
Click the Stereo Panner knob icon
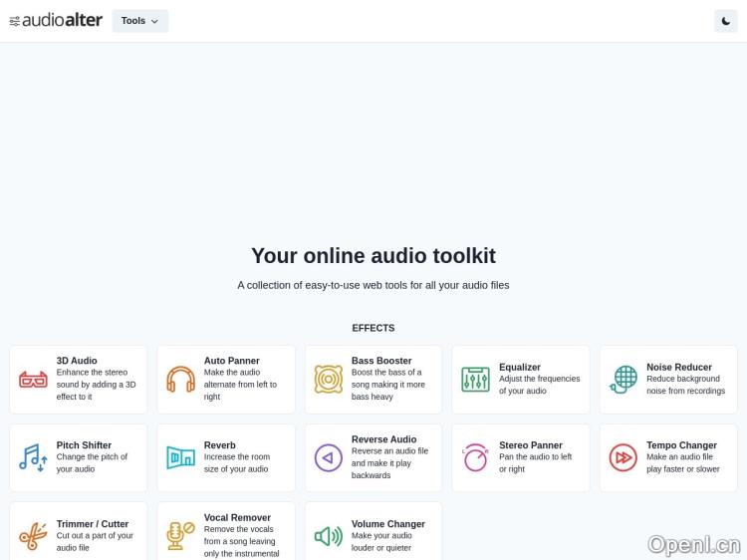click(475, 457)
